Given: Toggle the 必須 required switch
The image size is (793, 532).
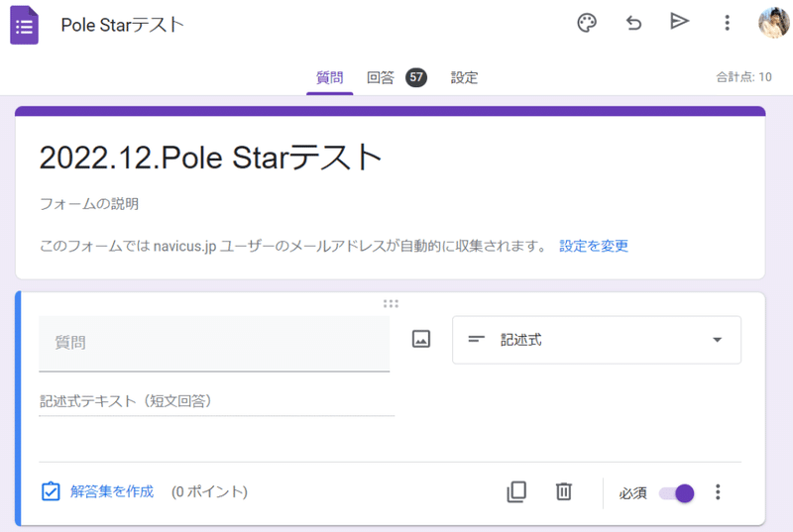Looking at the screenshot, I should coord(677,493).
